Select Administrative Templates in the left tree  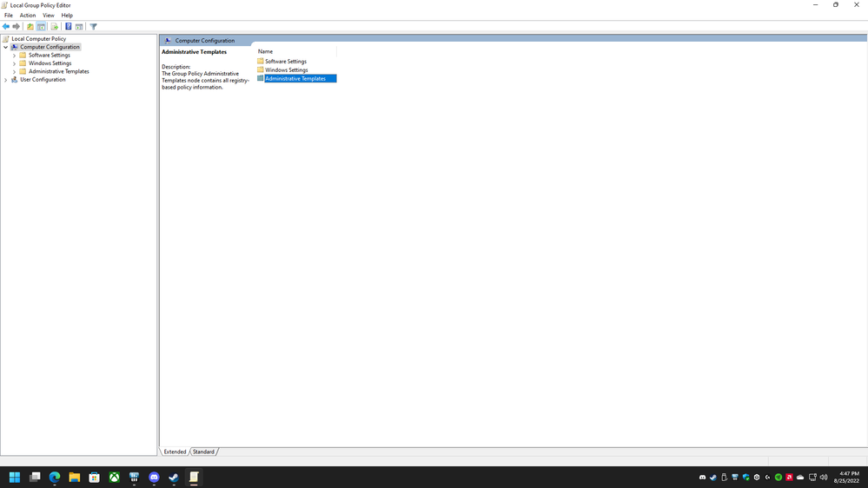click(x=59, y=71)
